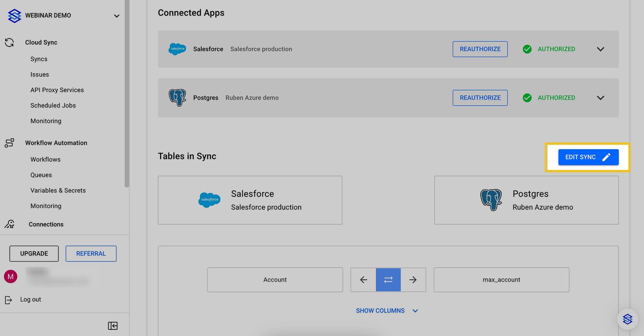Click the EDIT SYNC button

pyautogui.click(x=588, y=157)
